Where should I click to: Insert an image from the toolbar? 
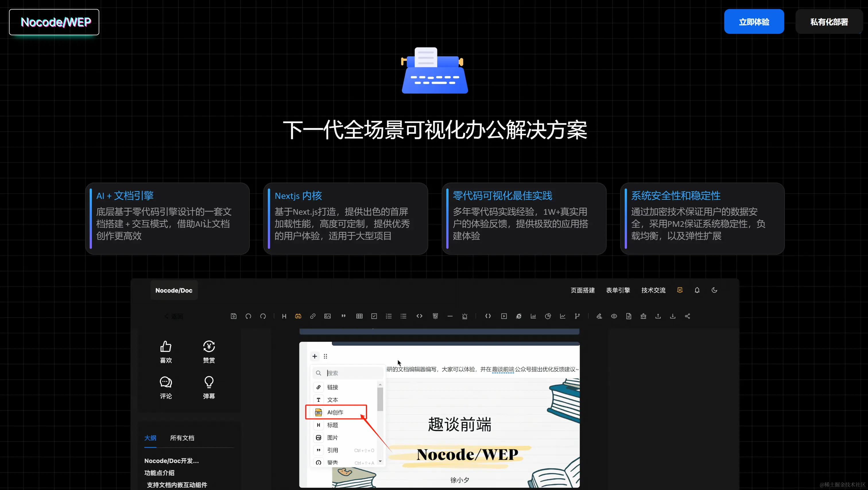[x=328, y=316]
